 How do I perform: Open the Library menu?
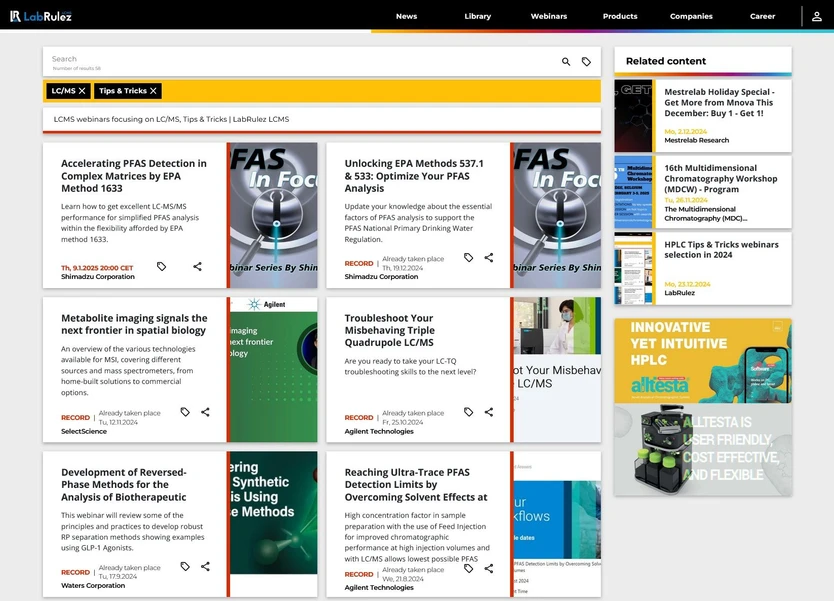(478, 16)
